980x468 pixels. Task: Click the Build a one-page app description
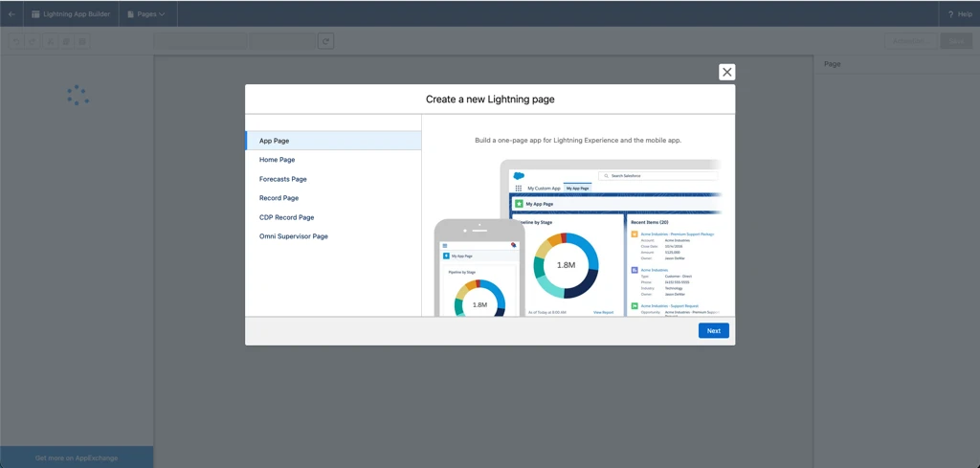(x=578, y=141)
